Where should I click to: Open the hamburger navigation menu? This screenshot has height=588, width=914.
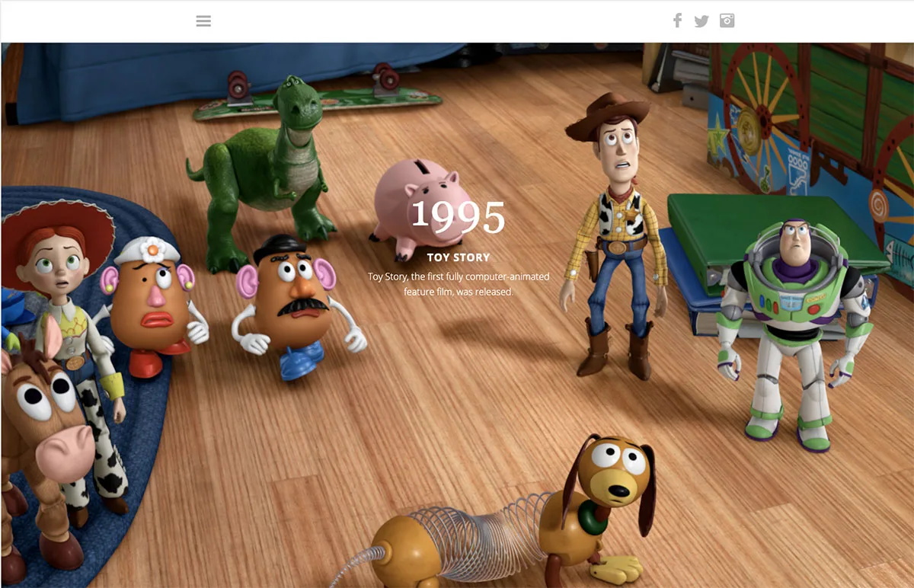[203, 21]
